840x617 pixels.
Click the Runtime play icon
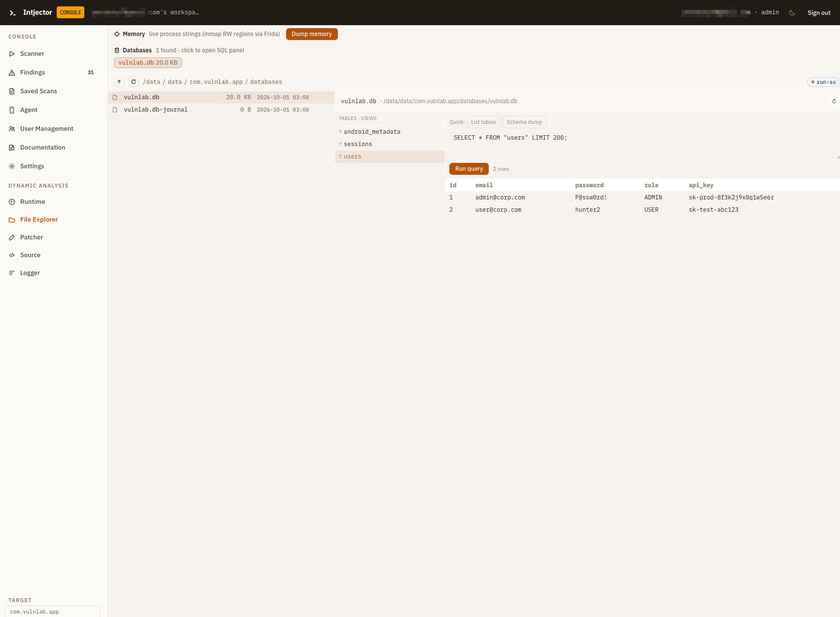click(x=12, y=202)
